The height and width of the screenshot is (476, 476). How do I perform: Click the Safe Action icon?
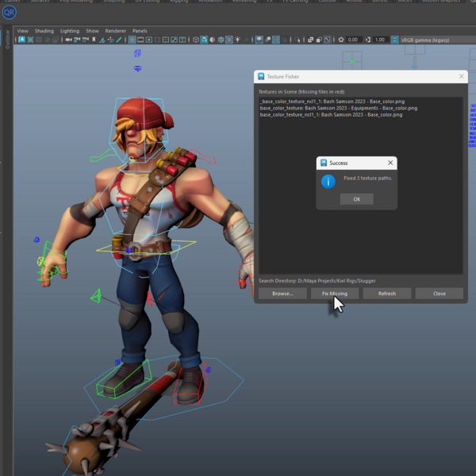coord(174,40)
